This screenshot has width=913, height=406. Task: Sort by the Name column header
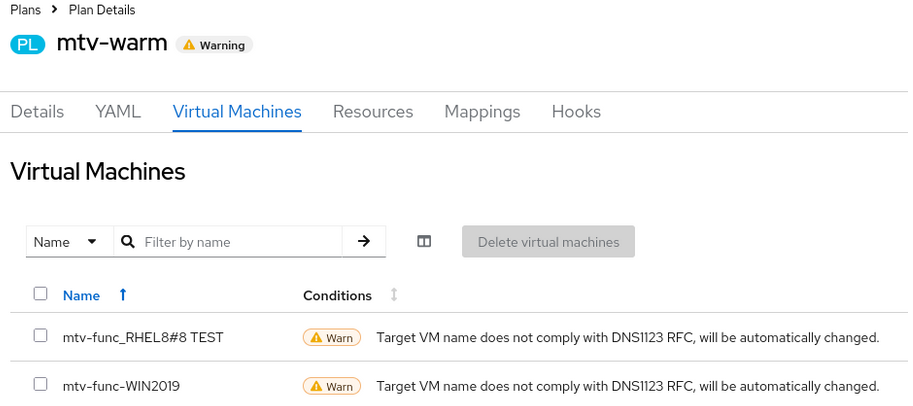82,295
